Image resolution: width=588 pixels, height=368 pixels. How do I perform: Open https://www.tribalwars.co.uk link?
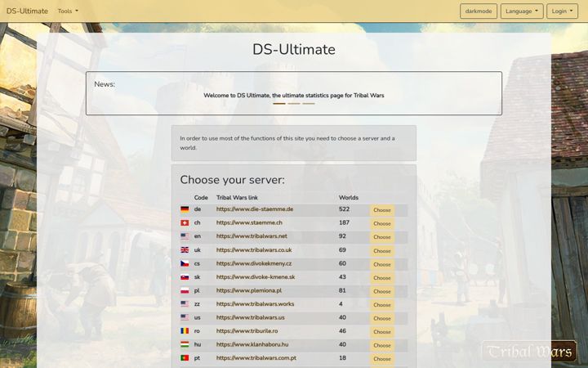tap(254, 249)
